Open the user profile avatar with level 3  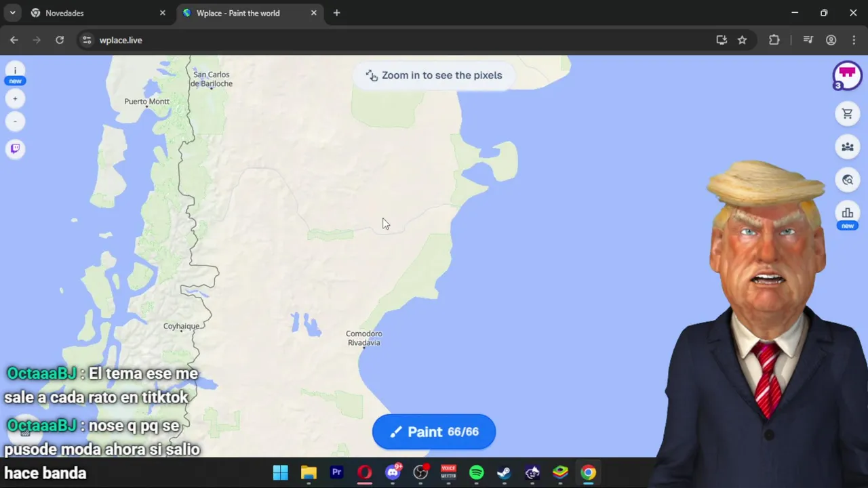pos(847,75)
